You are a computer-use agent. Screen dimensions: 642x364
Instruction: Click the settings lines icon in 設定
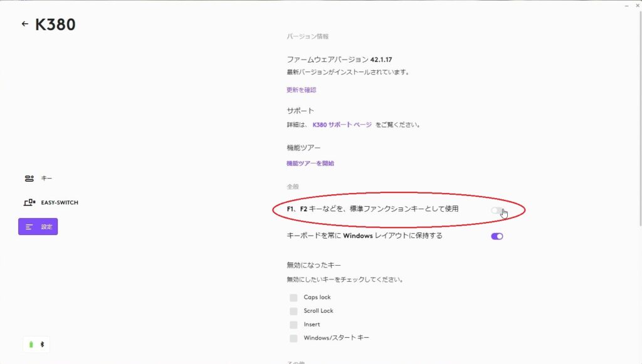coord(29,227)
